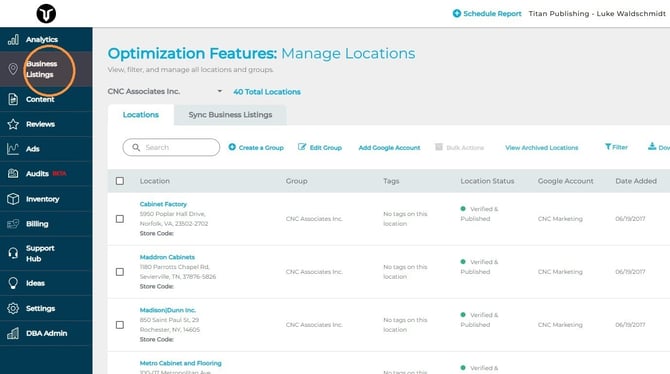Click the Date Added column header

coord(636,181)
